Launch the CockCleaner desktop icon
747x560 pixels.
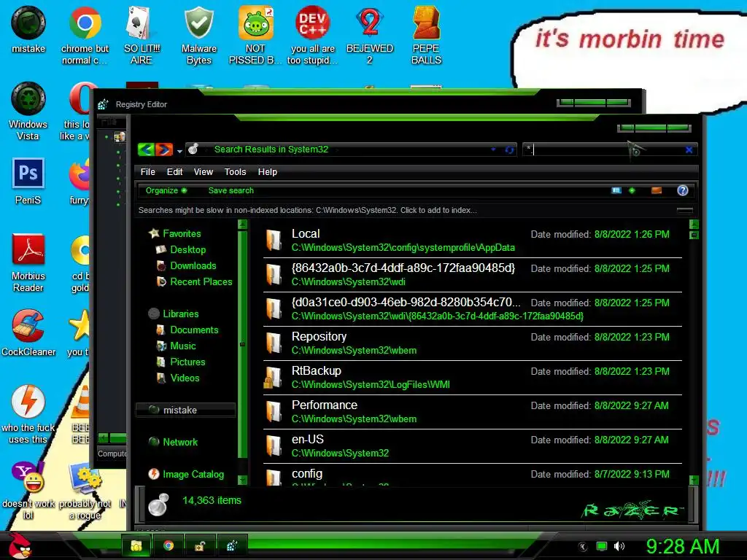point(28,332)
